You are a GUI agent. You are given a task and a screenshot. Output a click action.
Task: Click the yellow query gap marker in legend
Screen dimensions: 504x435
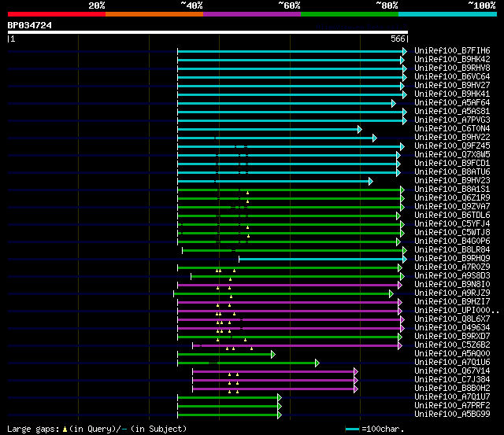tap(65, 429)
